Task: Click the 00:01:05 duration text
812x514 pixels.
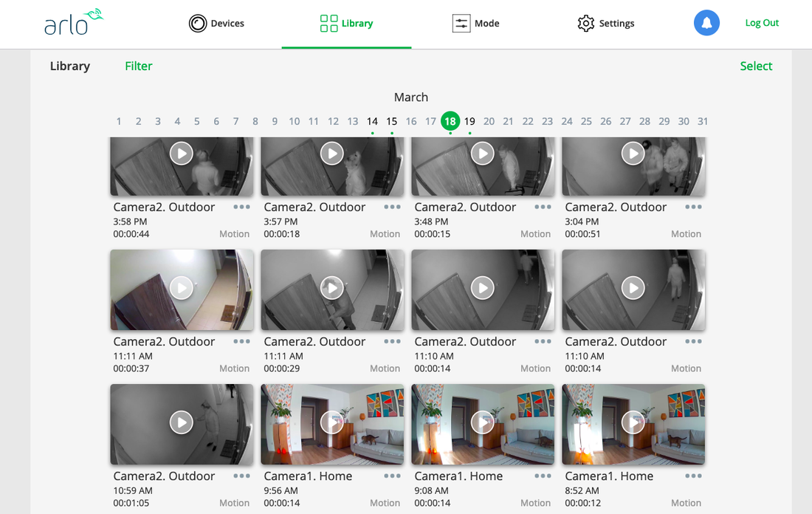Action: 131,503
